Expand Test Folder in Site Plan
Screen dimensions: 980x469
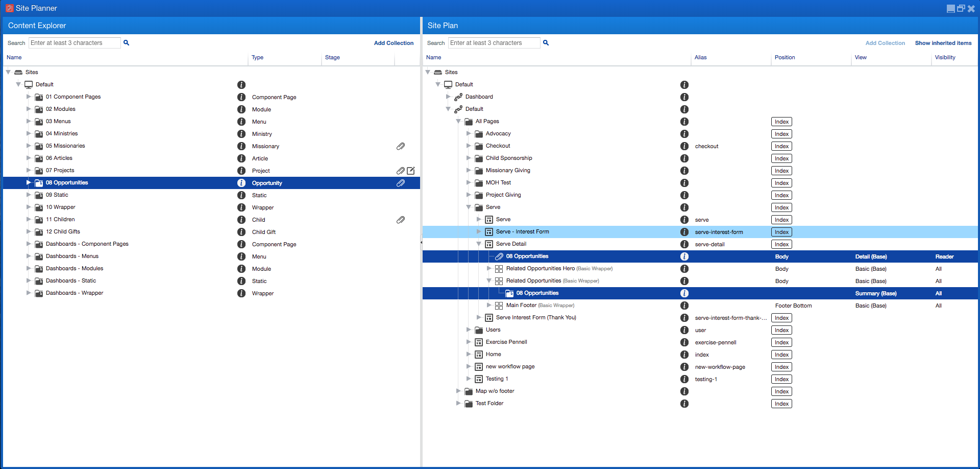(x=458, y=403)
